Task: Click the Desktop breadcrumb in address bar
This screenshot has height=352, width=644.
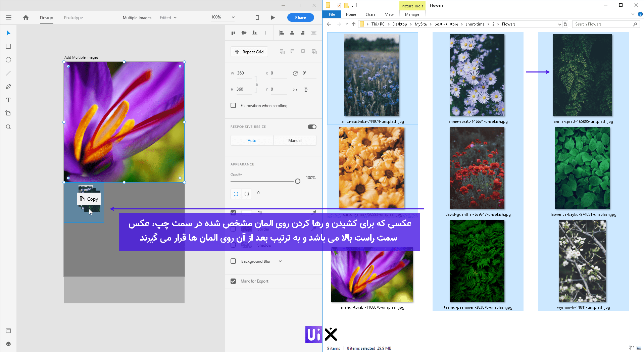Action: click(x=400, y=24)
